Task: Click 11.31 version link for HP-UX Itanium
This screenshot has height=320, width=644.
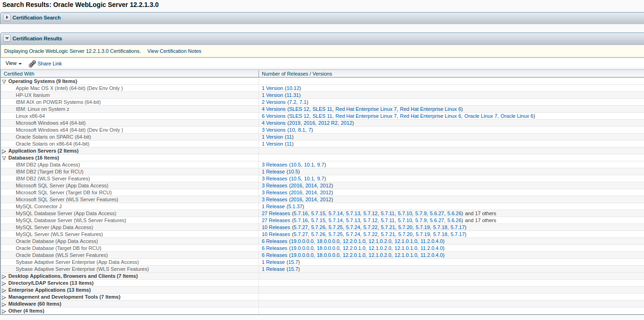Action: click(x=293, y=95)
